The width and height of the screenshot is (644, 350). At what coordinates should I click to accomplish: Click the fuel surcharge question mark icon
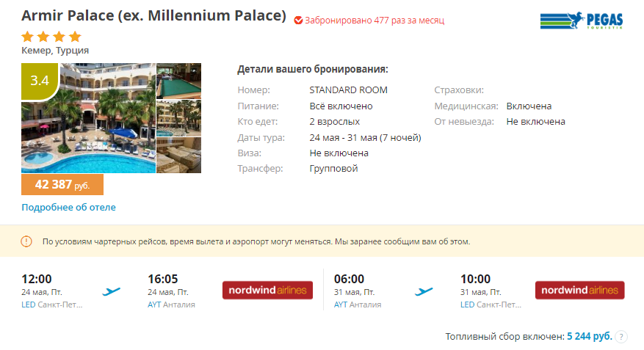(621, 337)
